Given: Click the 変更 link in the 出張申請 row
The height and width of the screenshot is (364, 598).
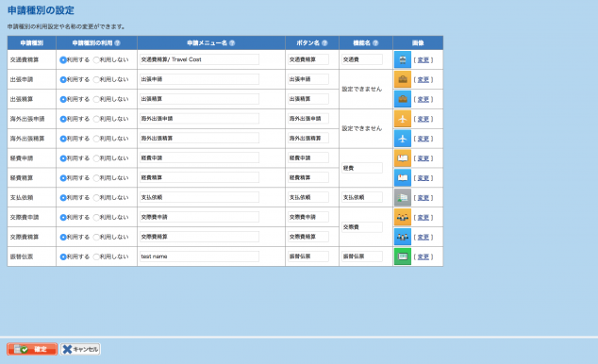Looking at the screenshot, I should [x=423, y=79].
